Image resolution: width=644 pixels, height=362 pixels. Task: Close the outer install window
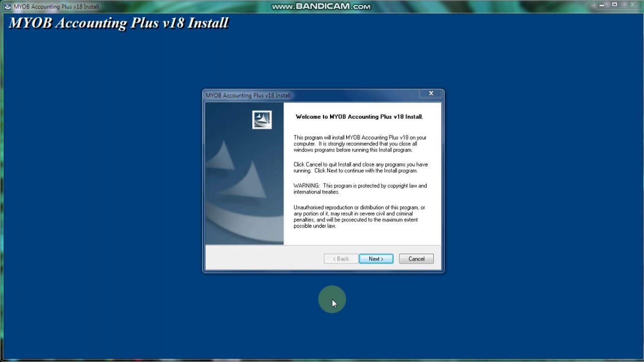click(632, 5)
